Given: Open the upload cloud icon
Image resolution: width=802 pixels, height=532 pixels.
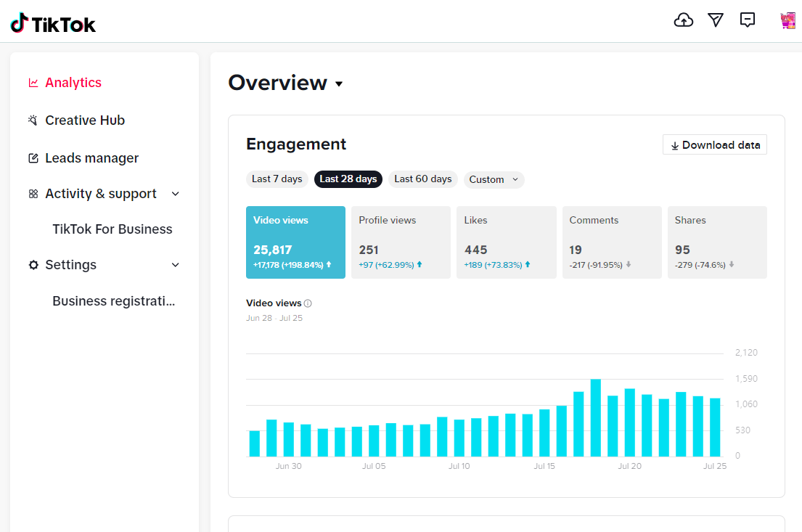Looking at the screenshot, I should point(684,20).
